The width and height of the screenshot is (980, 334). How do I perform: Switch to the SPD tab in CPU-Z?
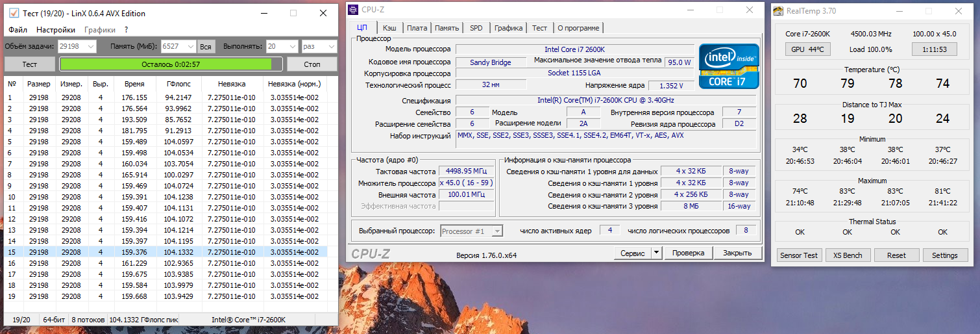[476, 28]
